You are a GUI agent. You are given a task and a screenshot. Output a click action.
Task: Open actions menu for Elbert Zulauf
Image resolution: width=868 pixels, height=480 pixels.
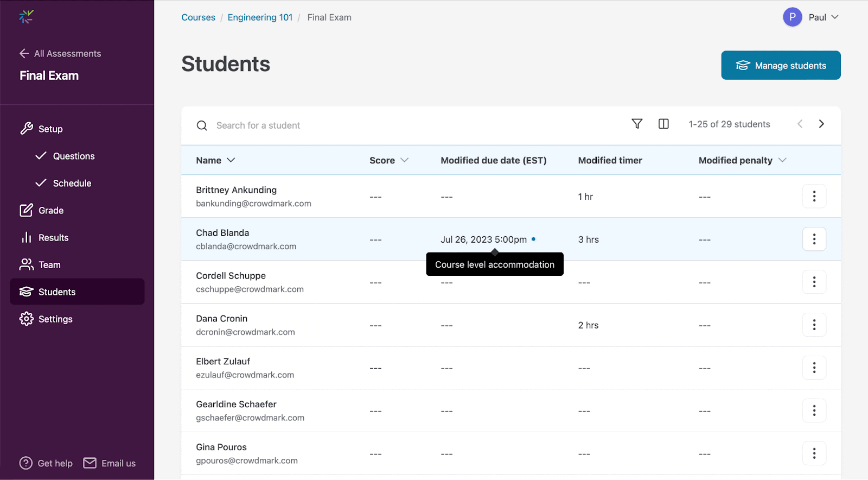coord(814,368)
